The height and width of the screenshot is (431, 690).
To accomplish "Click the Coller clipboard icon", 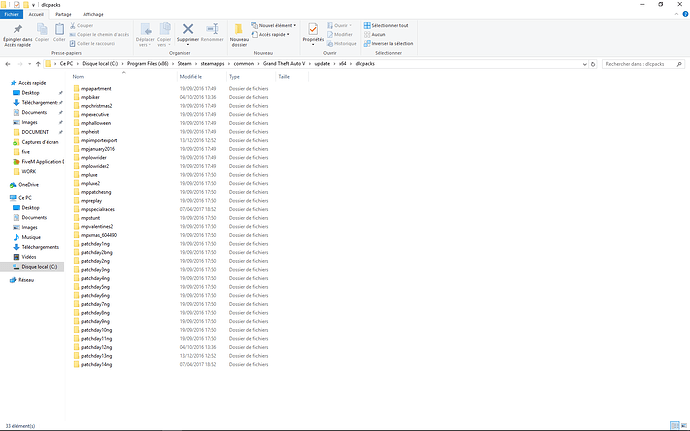I will click(x=59, y=29).
